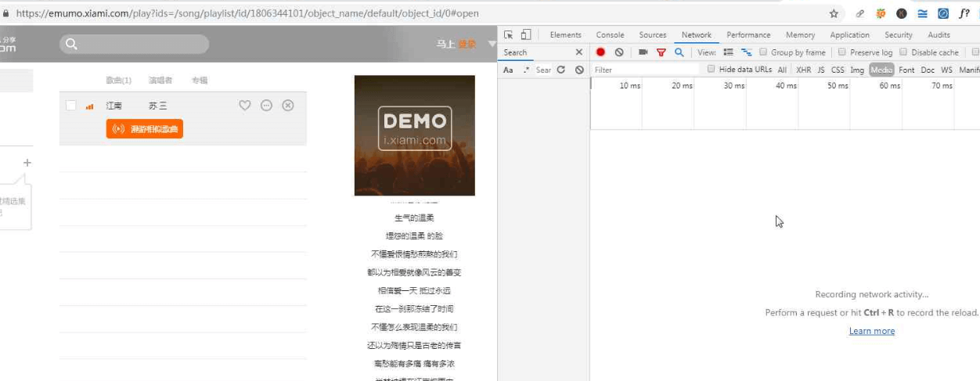980x381 pixels.
Task: Click the link chain extension icon
Action: point(860,13)
